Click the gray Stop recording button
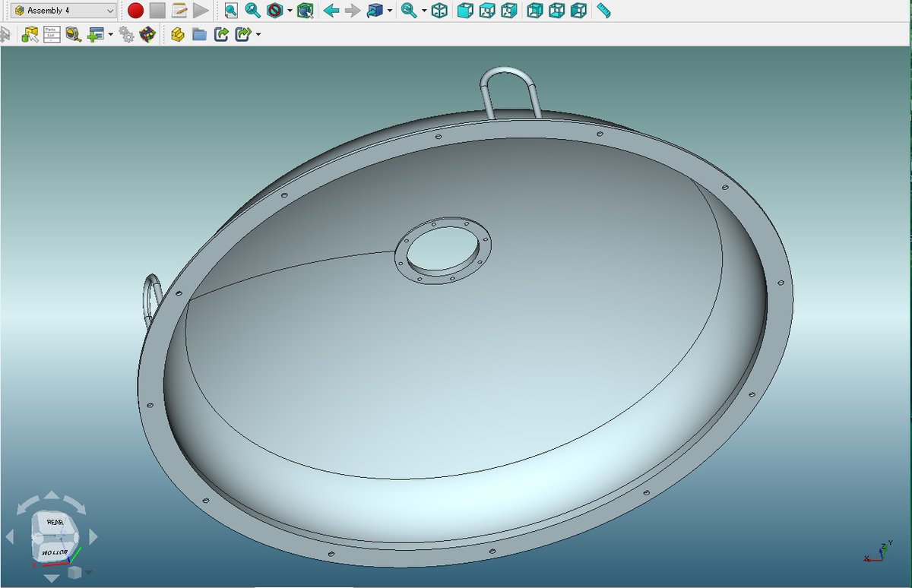 pyautogui.click(x=157, y=11)
